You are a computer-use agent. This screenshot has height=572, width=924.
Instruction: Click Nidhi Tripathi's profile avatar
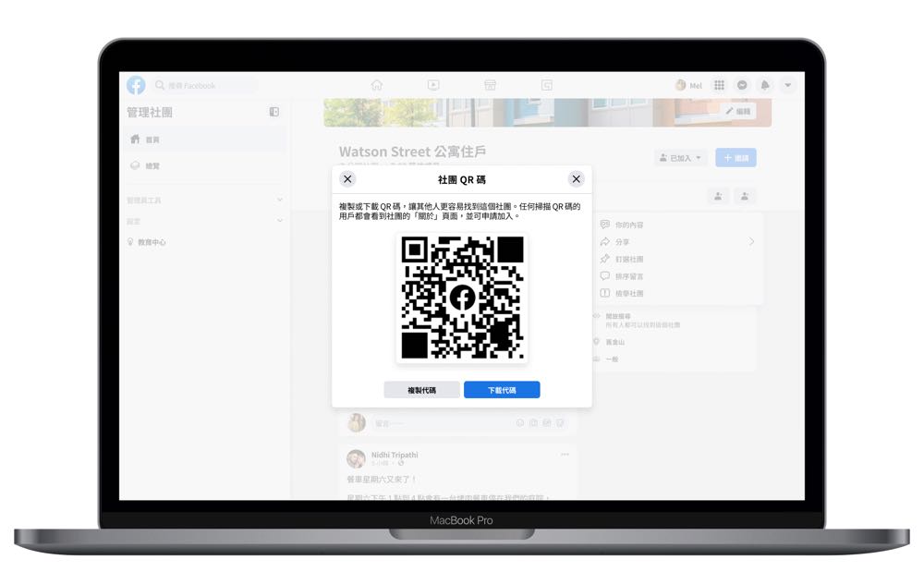tap(356, 459)
